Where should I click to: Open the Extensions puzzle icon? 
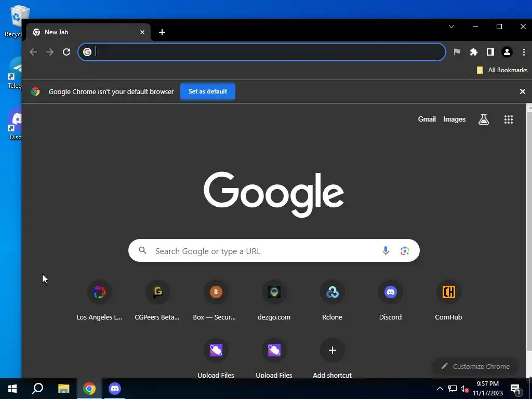pyautogui.click(x=474, y=52)
